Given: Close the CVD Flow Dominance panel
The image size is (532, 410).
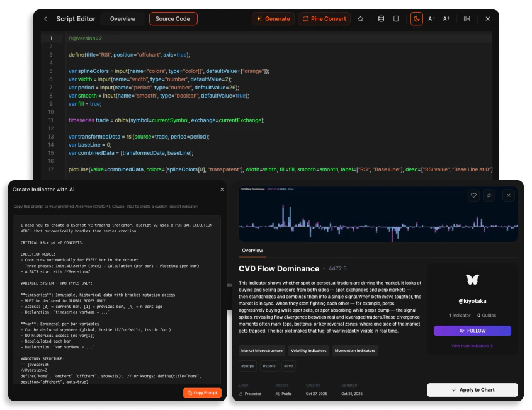Looking at the screenshot, I should click(x=509, y=195).
